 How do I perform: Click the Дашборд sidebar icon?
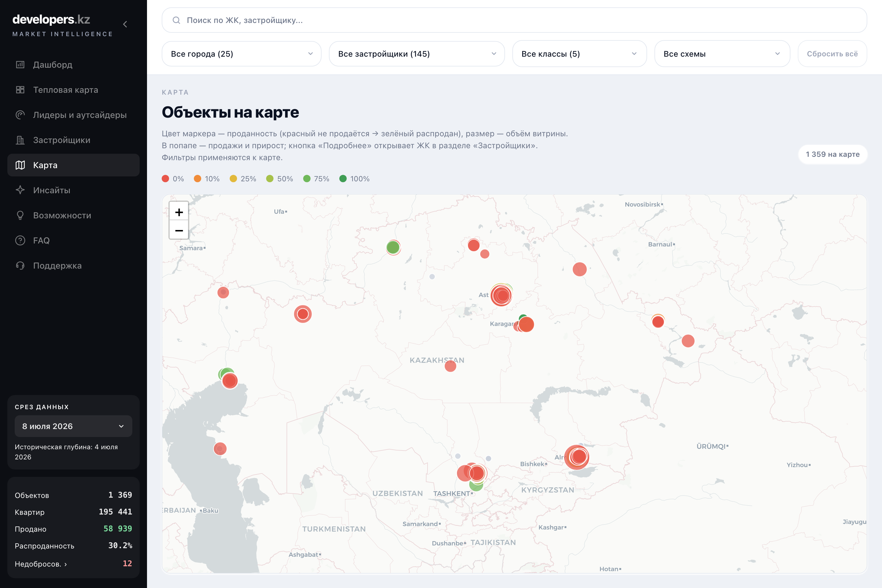click(x=20, y=65)
